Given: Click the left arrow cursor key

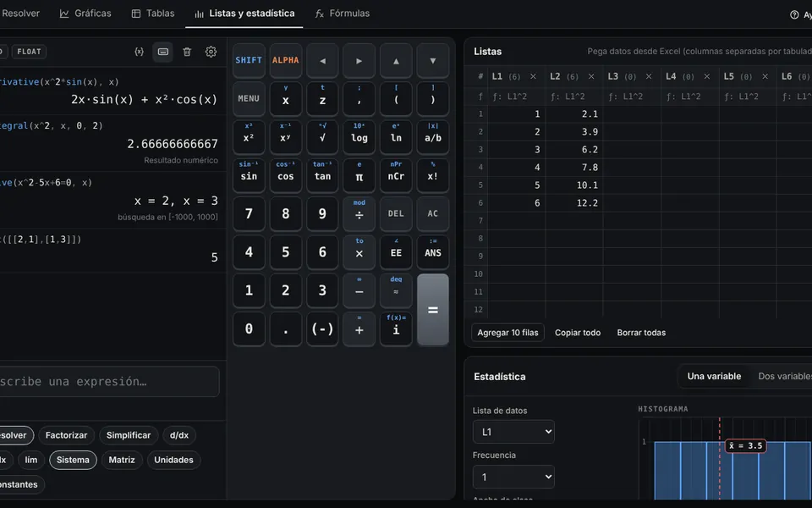Looking at the screenshot, I should (x=322, y=61).
